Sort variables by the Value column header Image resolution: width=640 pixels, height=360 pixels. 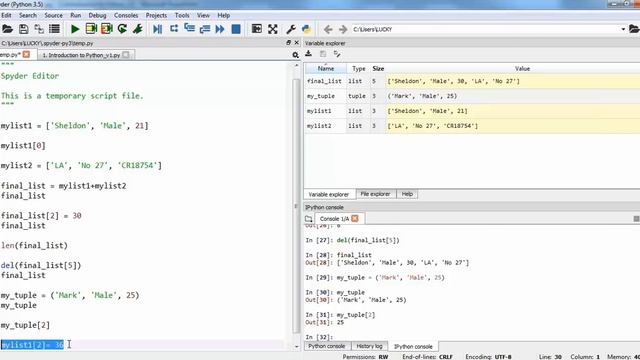[x=522, y=69]
